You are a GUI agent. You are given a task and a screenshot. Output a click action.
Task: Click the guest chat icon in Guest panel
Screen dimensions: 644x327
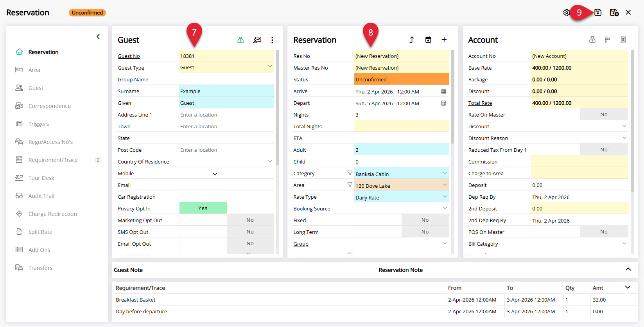click(x=257, y=40)
